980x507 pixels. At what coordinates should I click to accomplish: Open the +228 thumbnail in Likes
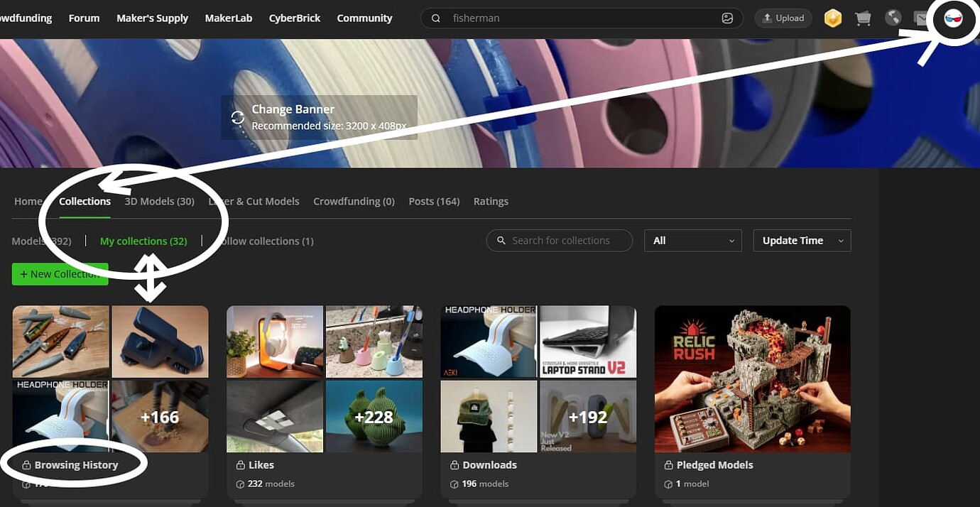[x=374, y=416]
